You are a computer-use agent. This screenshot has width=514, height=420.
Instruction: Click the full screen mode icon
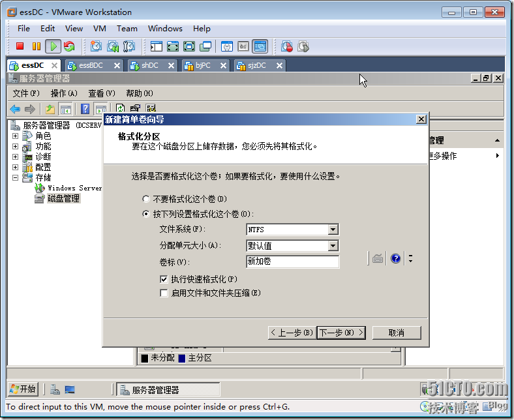(x=189, y=46)
